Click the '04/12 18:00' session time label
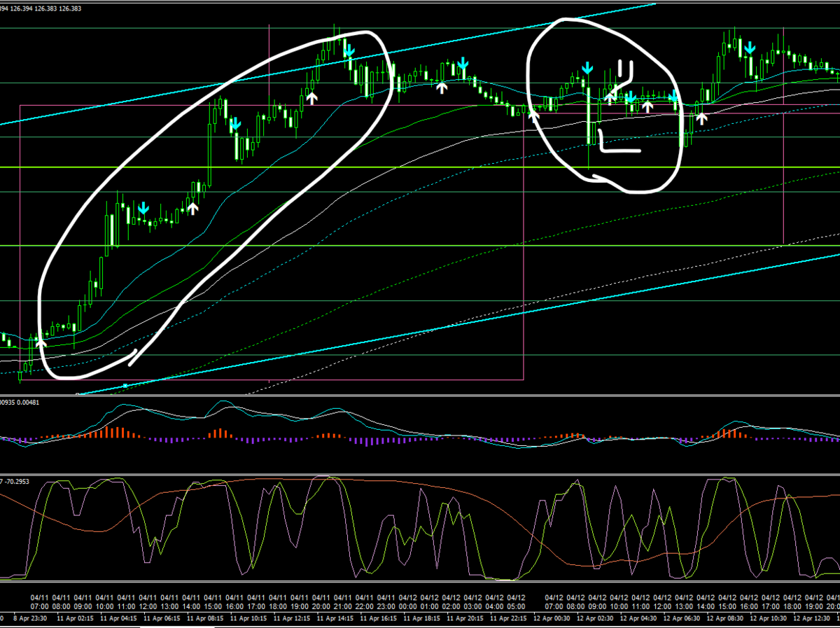 click(x=792, y=601)
